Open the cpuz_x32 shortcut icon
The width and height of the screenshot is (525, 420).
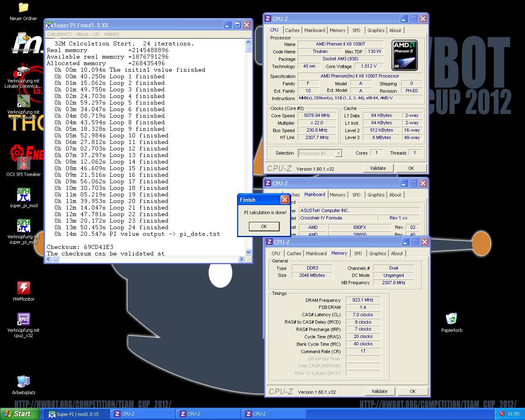pos(23,319)
